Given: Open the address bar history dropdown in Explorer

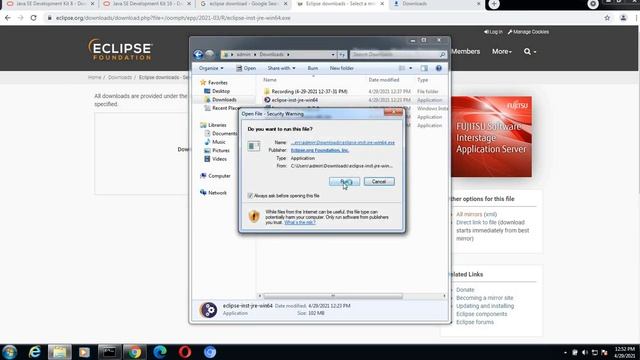Looking at the screenshot, I should (333, 54).
